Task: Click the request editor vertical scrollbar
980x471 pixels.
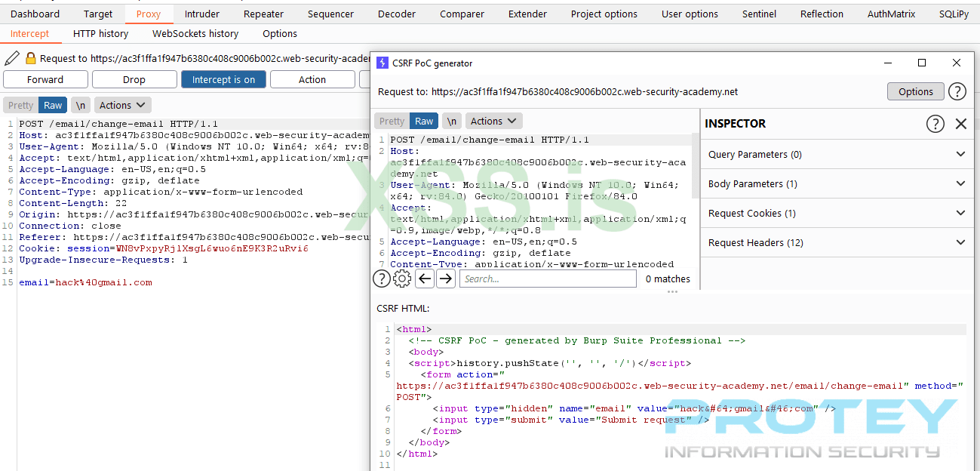Action: pyautogui.click(x=696, y=166)
